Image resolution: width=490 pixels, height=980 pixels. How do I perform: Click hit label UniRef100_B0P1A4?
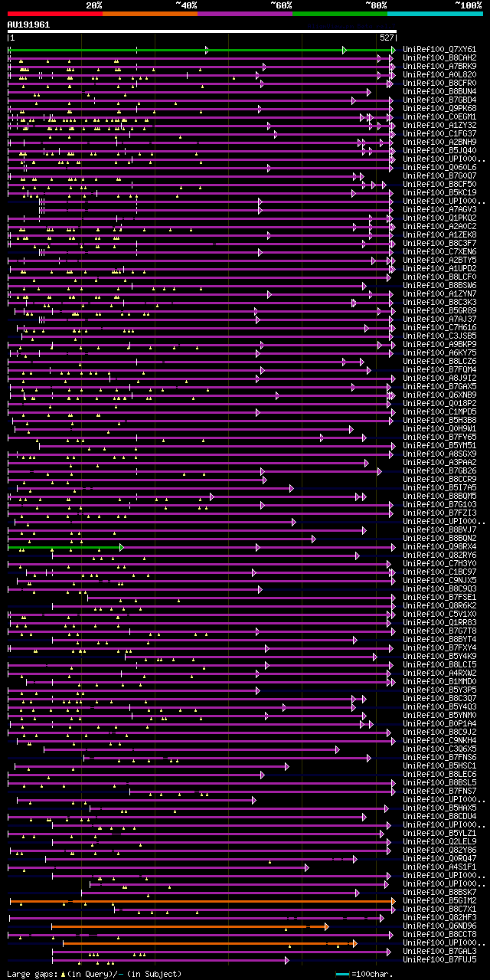tap(439, 724)
